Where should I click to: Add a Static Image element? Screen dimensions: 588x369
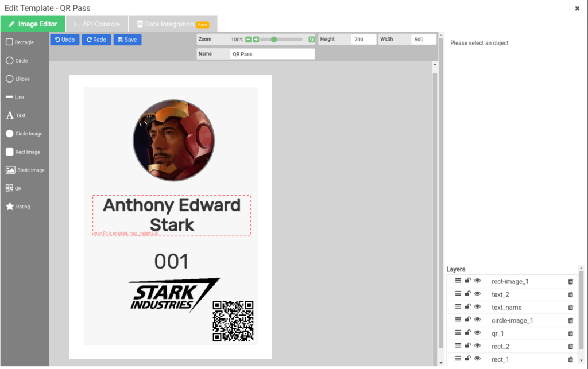click(25, 170)
